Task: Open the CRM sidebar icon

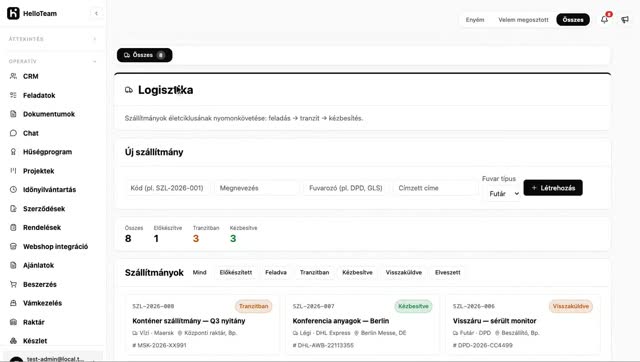Action: click(13, 76)
